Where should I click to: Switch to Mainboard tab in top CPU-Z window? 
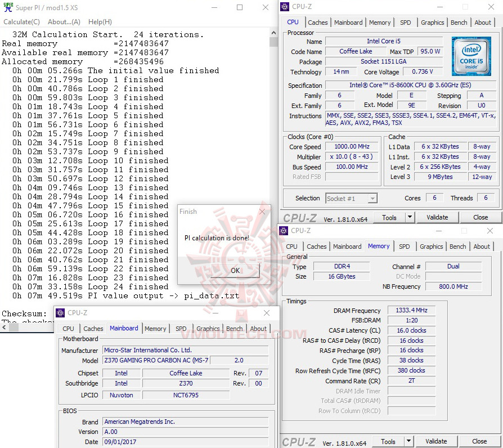(348, 23)
